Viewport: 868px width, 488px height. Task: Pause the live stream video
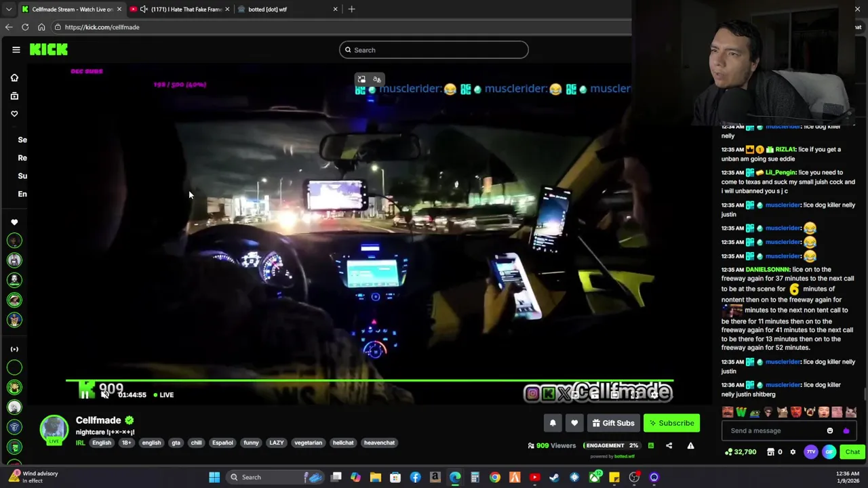85,394
